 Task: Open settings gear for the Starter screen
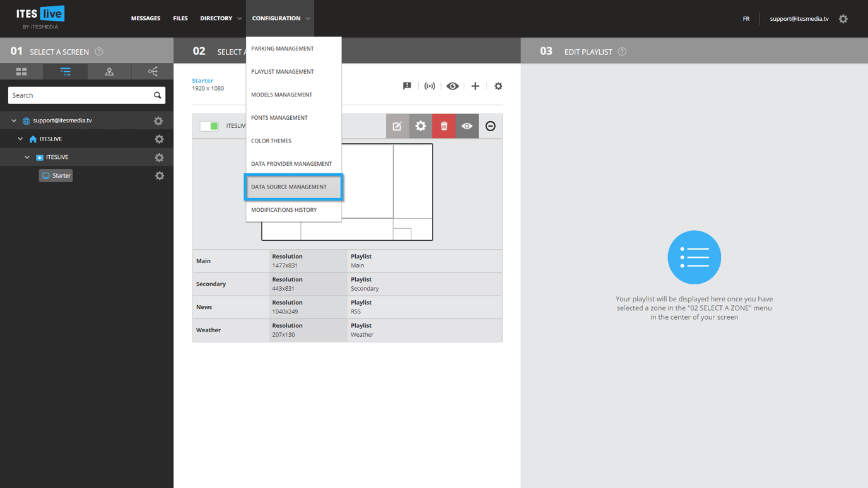[x=160, y=176]
